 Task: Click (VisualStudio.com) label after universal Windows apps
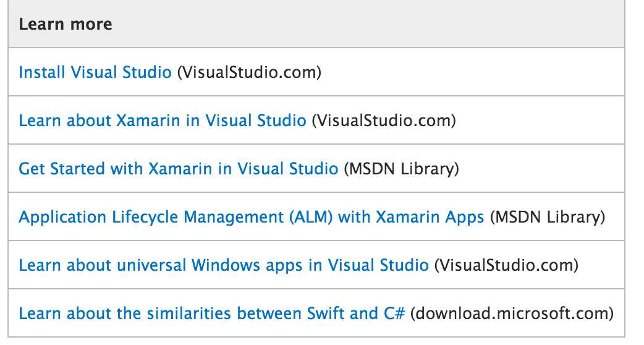506,265
